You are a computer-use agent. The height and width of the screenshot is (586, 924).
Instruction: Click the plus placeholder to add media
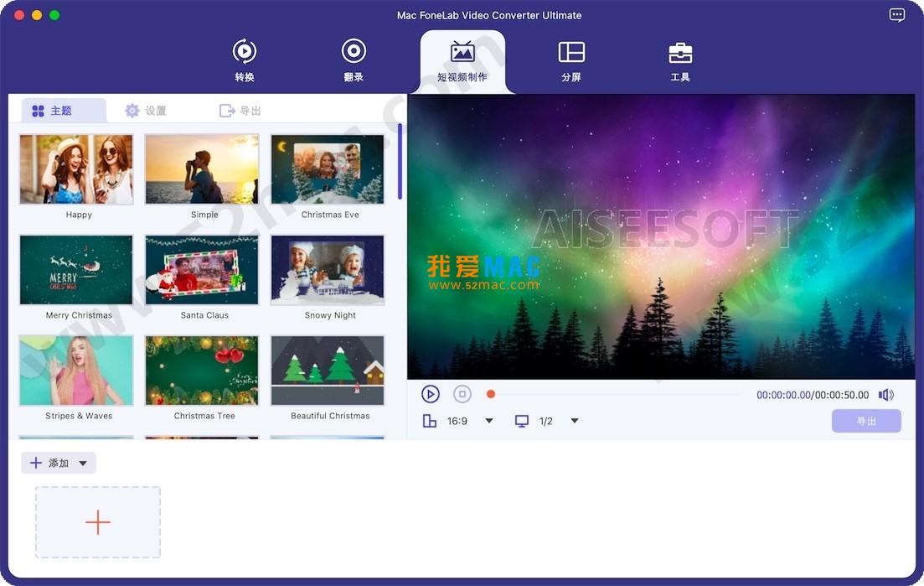98,522
